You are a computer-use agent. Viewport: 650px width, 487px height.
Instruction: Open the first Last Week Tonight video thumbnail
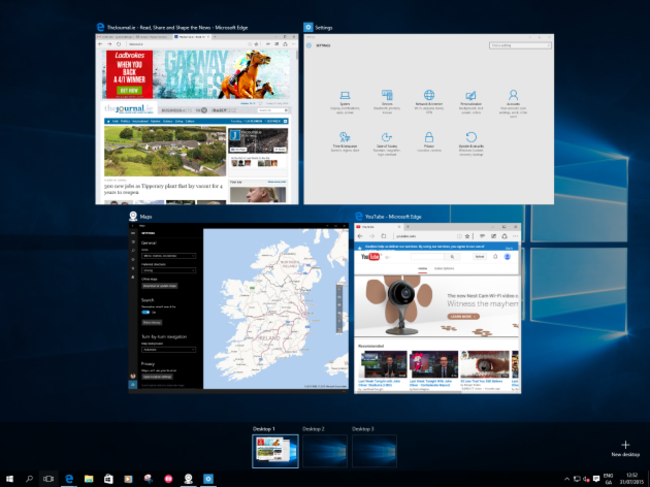(x=382, y=364)
